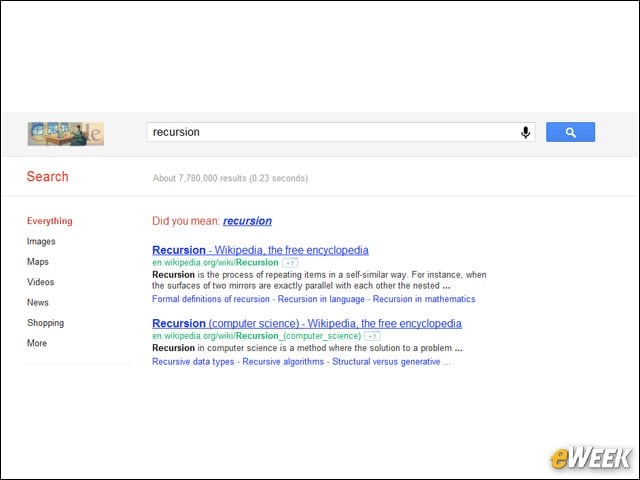Open Formal definitions of recursion sublink
Screen dimensions: 640x480
pos(211,299)
